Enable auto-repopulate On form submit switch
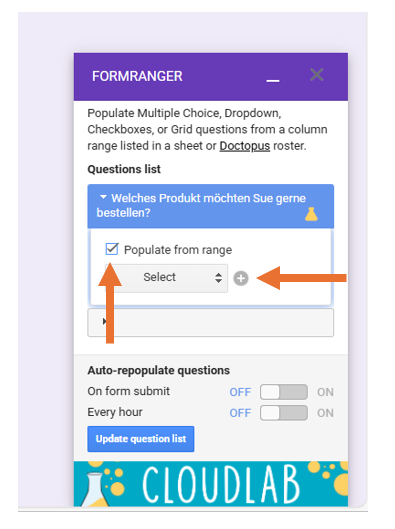 click(284, 392)
